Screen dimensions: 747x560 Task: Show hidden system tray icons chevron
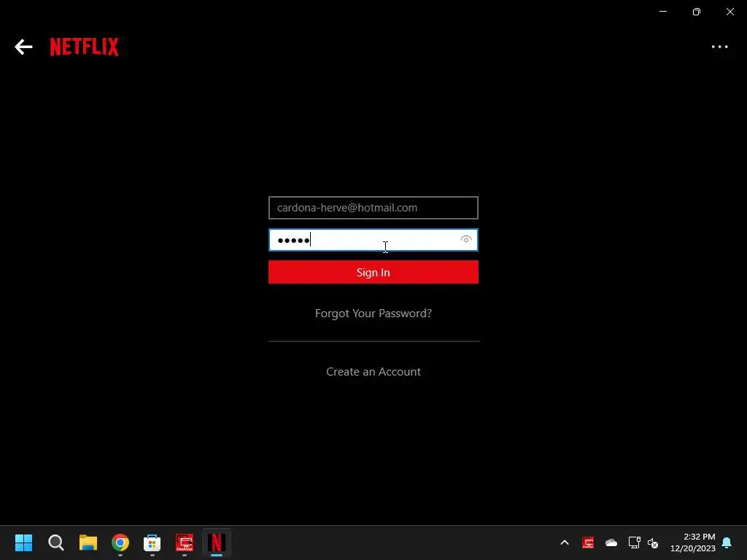pos(565,542)
